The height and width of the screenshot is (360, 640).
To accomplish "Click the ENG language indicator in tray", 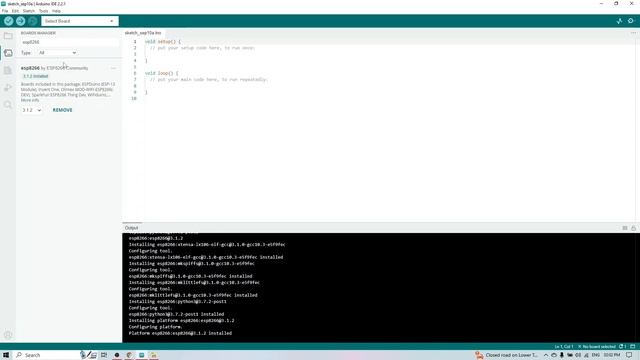I will click(x=596, y=355).
